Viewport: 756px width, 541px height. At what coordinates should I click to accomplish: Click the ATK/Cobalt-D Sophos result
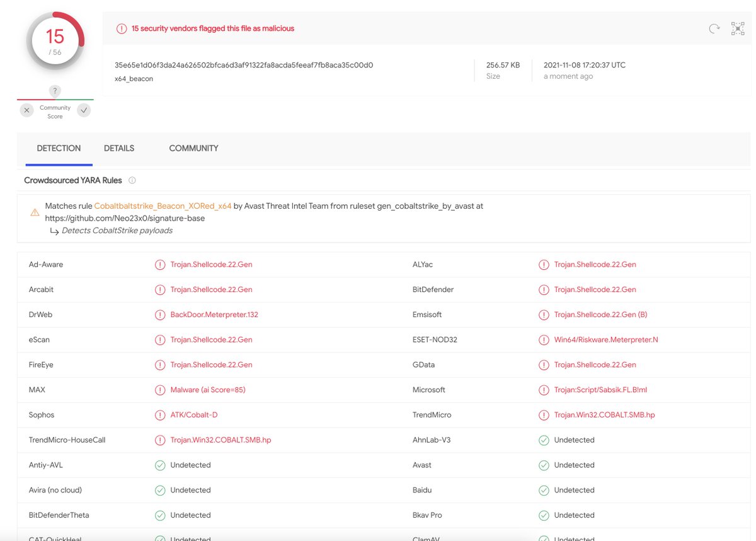tap(194, 415)
